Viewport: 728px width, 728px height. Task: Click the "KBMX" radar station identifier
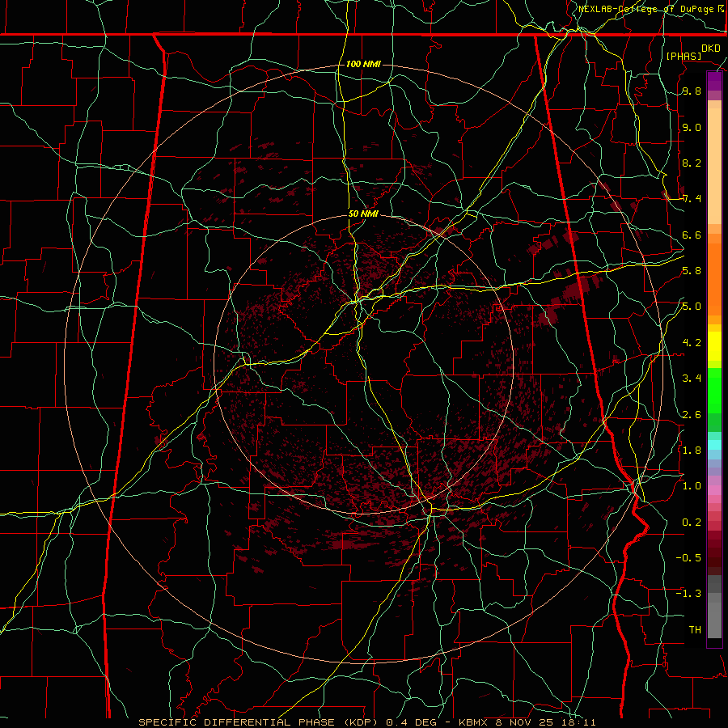tap(472, 722)
